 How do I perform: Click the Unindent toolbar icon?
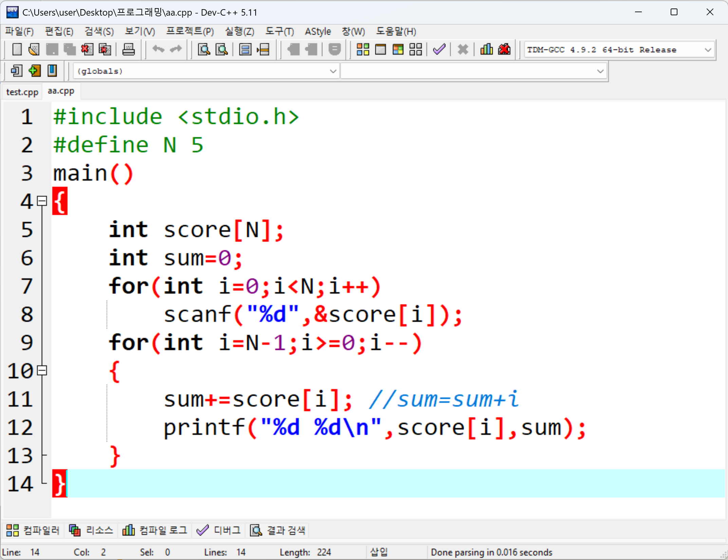pos(311,50)
